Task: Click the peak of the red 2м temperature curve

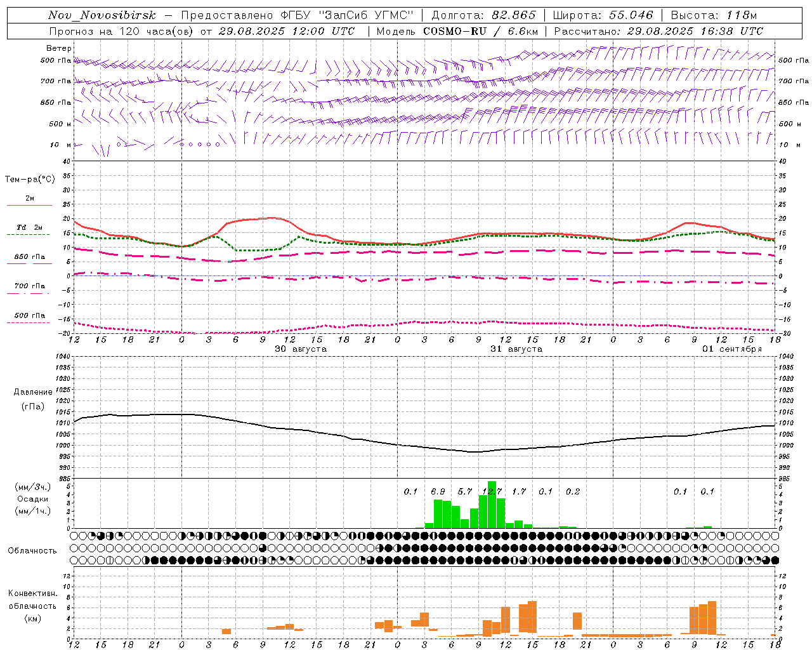Action: (273, 218)
